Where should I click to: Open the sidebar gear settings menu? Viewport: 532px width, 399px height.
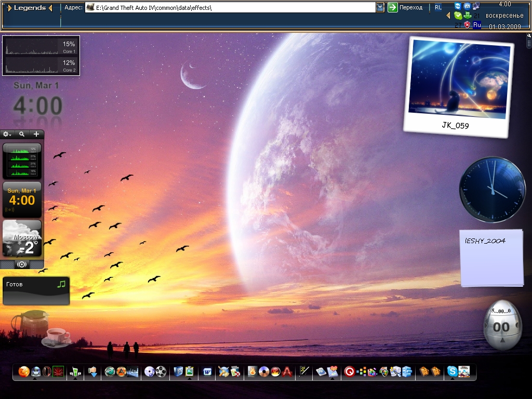click(x=7, y=134)
